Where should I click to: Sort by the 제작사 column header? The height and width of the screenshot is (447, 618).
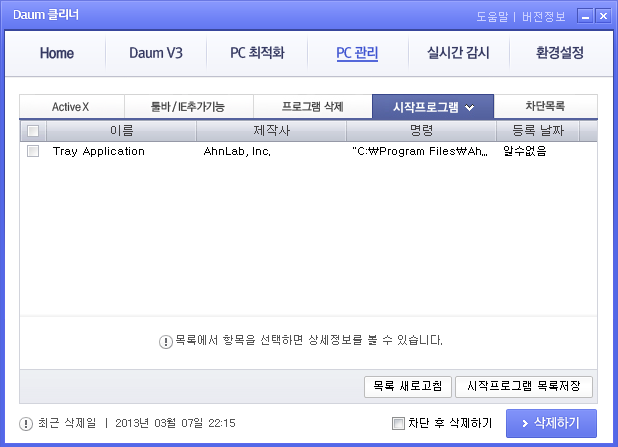(271, 131)
